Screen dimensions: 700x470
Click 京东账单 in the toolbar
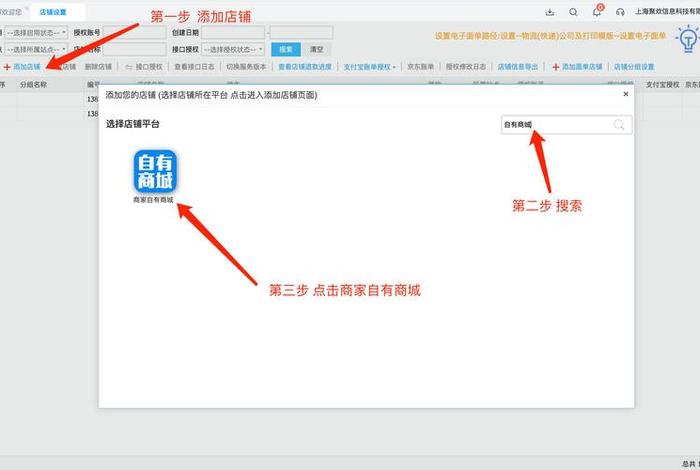(421, 67)
